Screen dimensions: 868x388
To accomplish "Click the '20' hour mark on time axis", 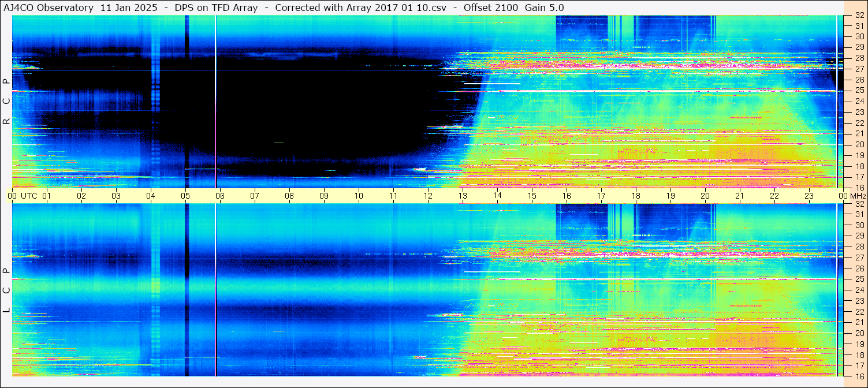I will tap(705, 196).
